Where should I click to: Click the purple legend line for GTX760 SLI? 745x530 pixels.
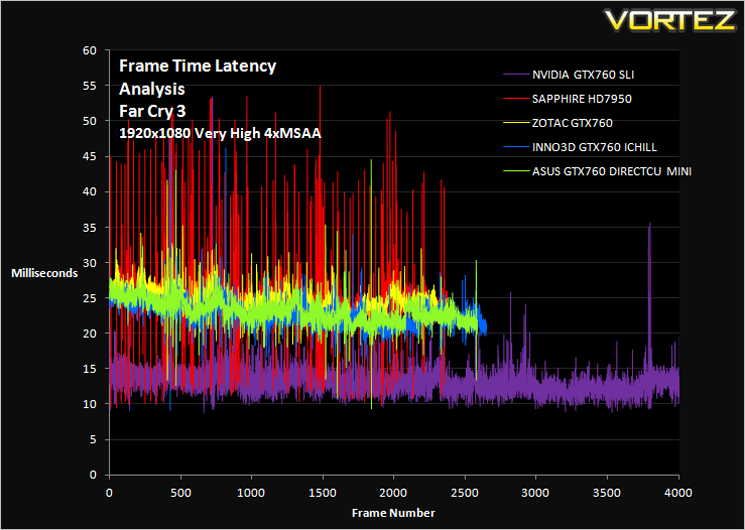pos(516,75)
